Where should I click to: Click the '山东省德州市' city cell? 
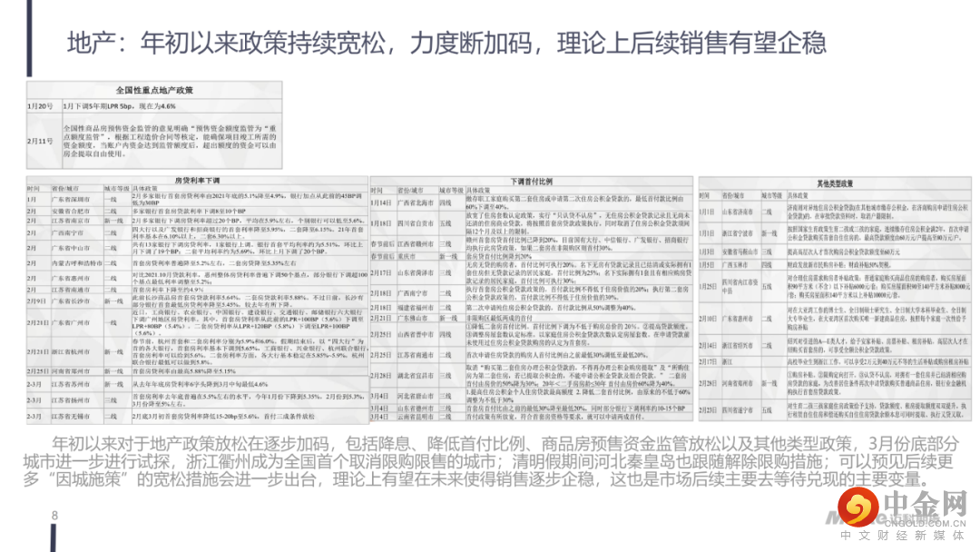(416, 409)
